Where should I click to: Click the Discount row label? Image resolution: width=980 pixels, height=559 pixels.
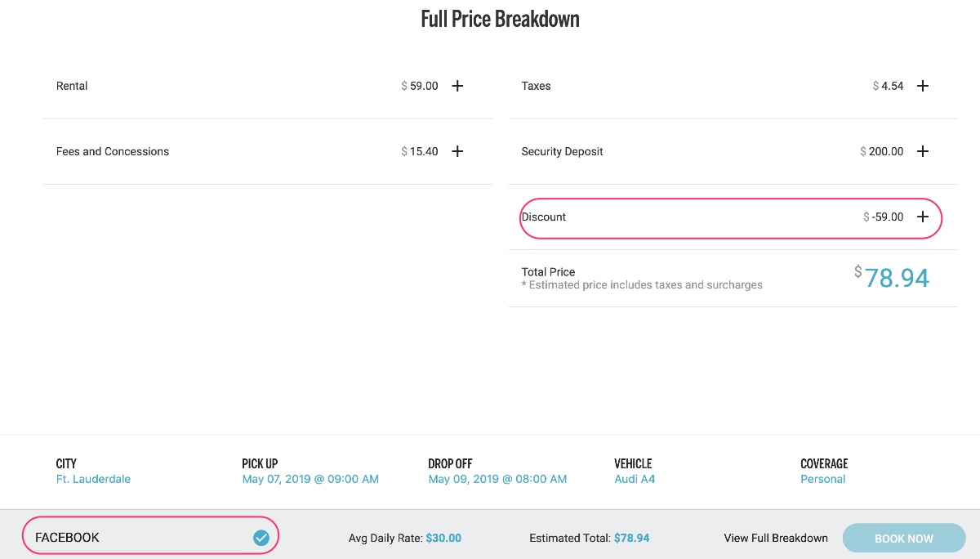[x=544, y=217]
